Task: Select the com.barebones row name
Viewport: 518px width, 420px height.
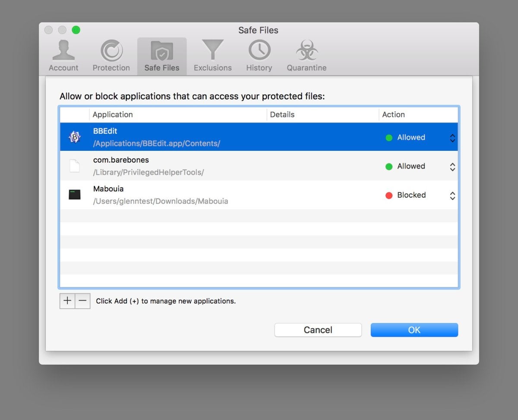Action: point(121,160)
